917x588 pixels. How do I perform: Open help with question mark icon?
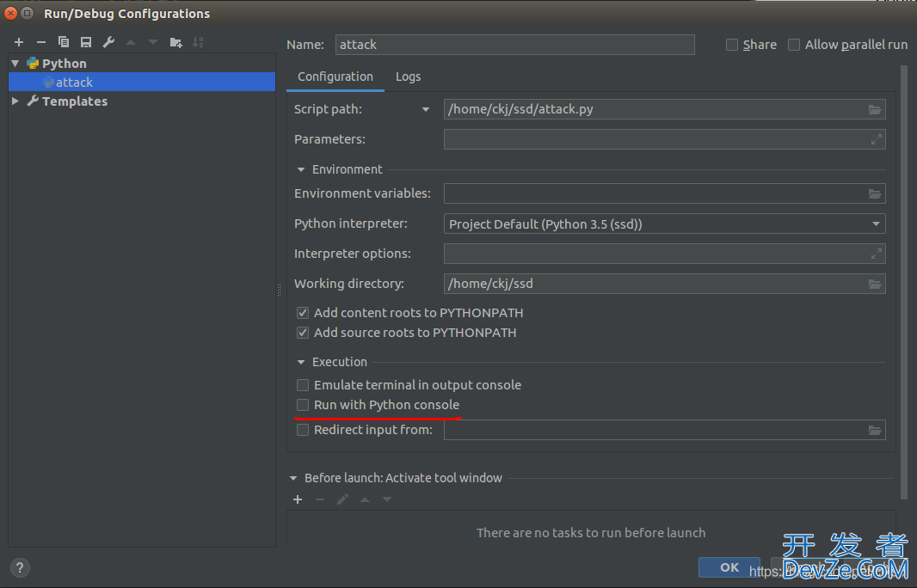[19, 567]
